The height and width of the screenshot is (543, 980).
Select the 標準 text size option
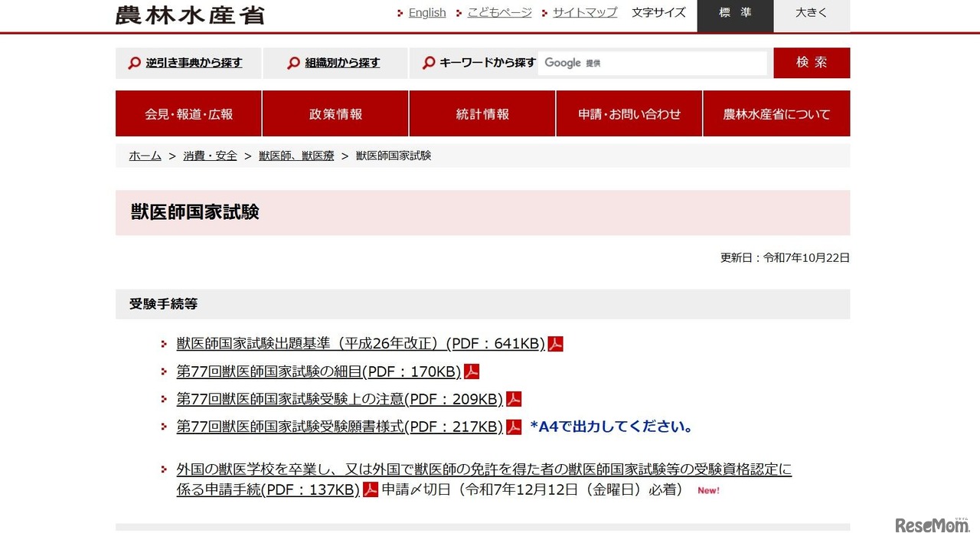tap(734, 13)
